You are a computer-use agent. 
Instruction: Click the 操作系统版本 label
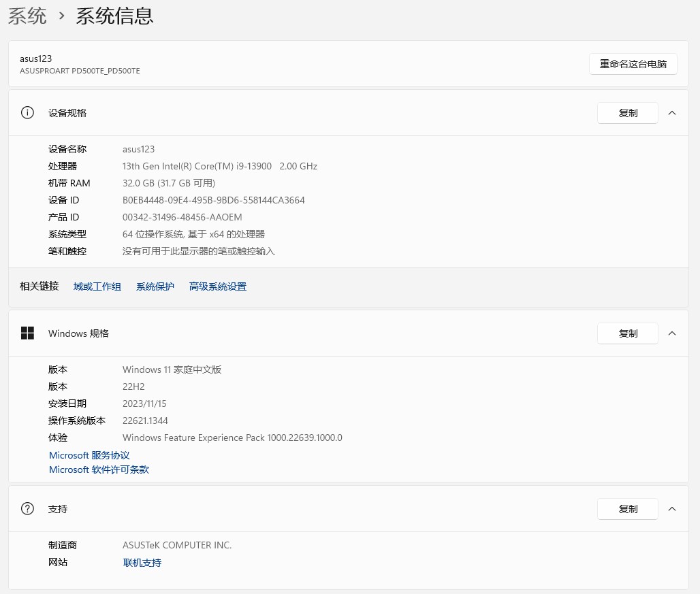coord(77,420)
